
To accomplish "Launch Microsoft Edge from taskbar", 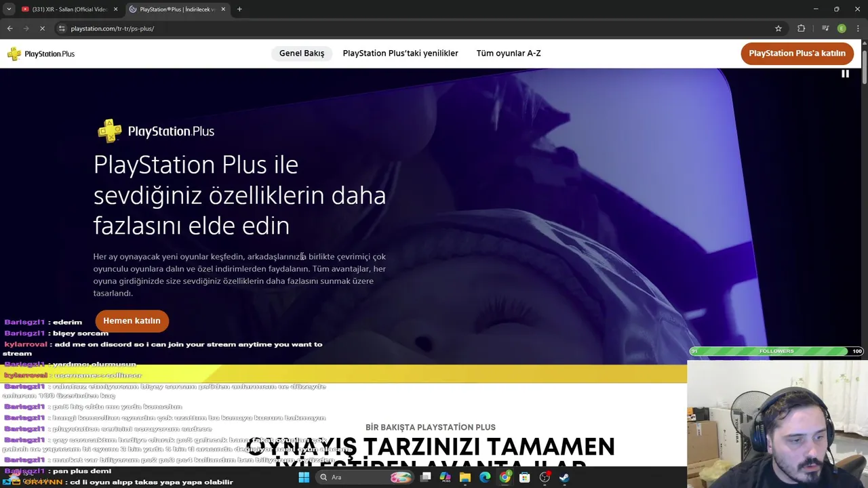I will pyautogui.click(x=485, y=477).
